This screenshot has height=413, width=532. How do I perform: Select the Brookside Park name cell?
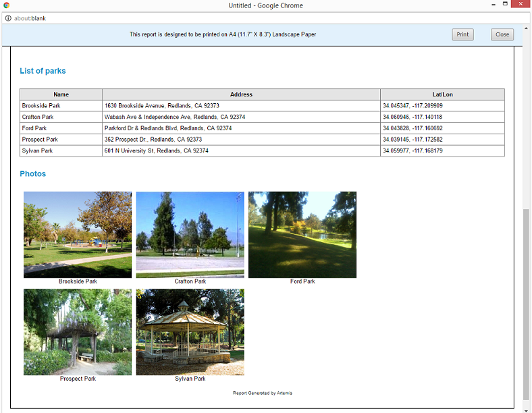click(x=61, y=106)
